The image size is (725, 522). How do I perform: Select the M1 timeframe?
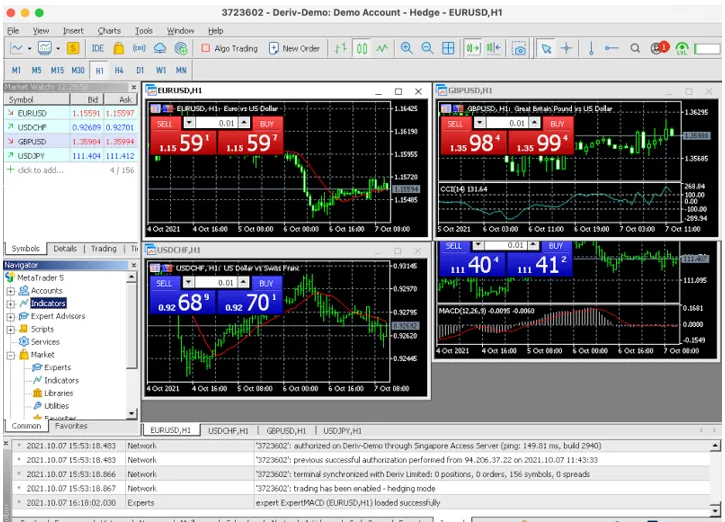(16, 70)
